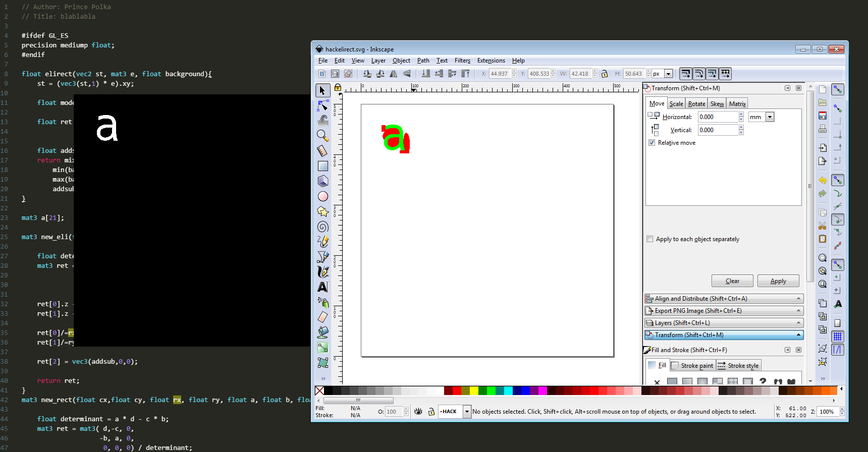Expand Align and Distribute panel
868x452 pixels.
(x=724, y=299)
